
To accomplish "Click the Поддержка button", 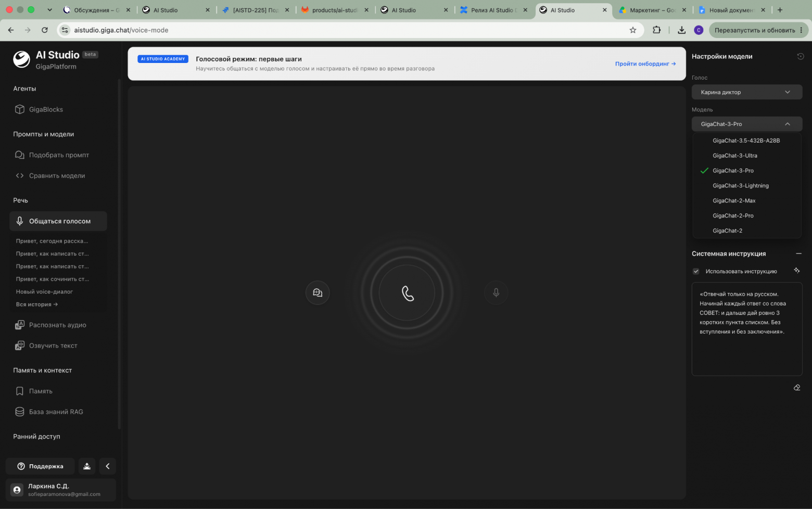I will click(x=40, y=466).
